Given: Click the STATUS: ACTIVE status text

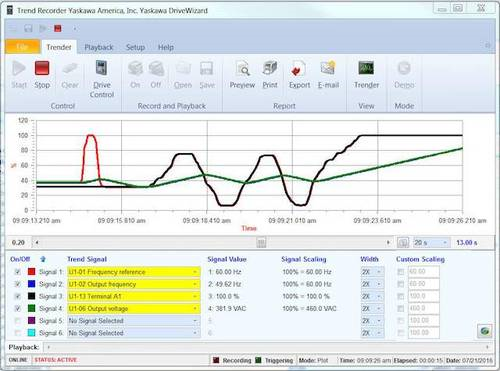Looking at the screenshot, I should pyautogui.click(x=56, y=360).
